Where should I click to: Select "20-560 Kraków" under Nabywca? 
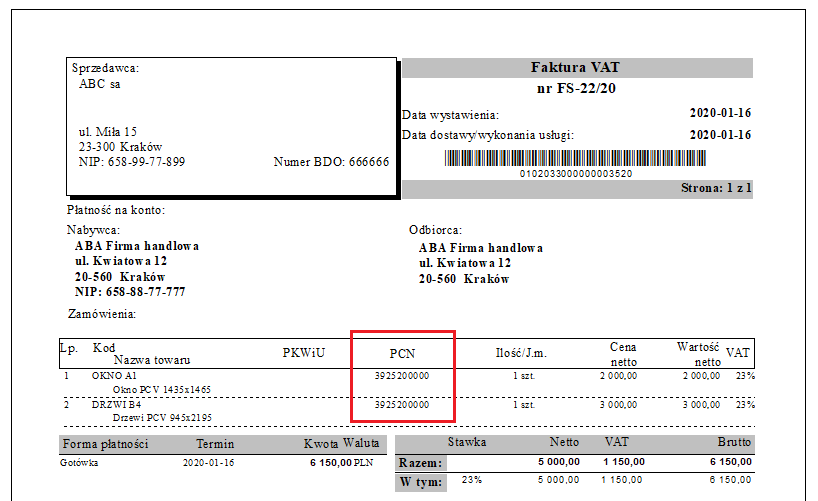pos(120,277)
